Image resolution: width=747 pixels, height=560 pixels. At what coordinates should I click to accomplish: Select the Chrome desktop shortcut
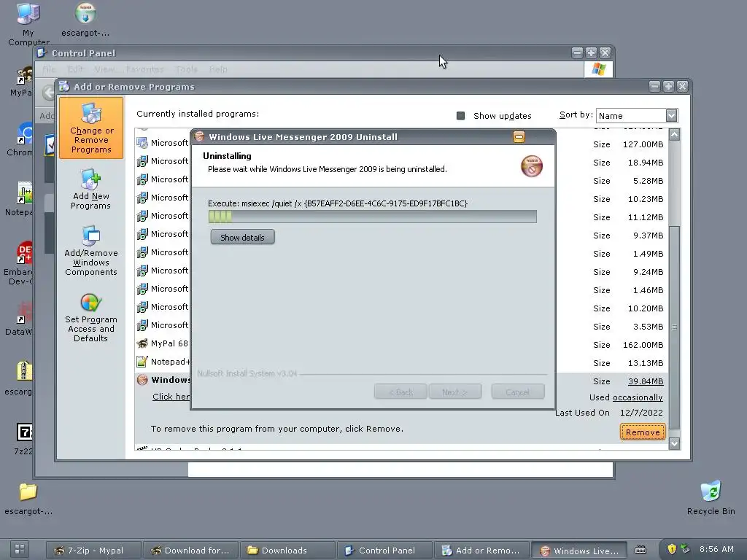coord(21,139)
